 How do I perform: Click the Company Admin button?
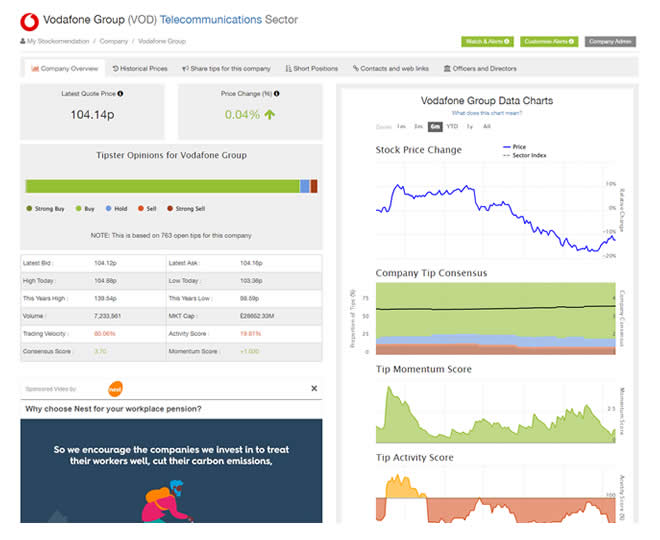point(610,41)
